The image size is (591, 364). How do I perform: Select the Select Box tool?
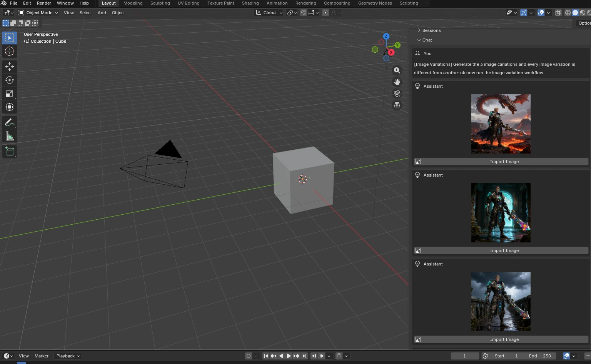pyautogui.click(x=10, y=38)
